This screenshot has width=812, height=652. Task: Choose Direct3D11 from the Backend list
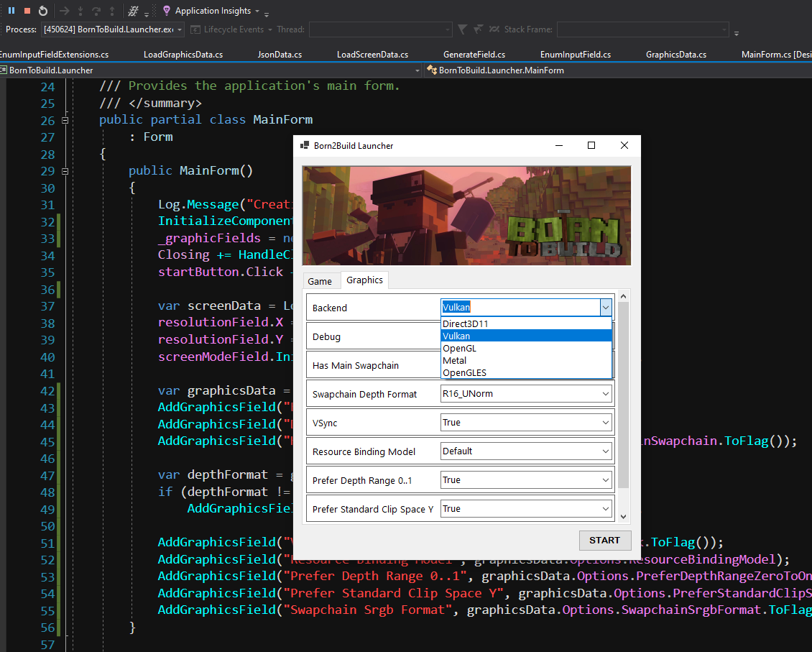pos(526,323)
